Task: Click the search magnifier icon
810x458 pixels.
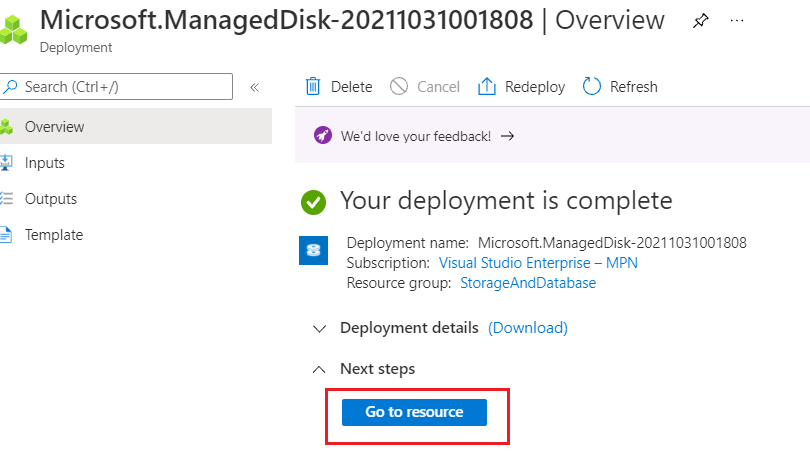Action: pos(10,86)
